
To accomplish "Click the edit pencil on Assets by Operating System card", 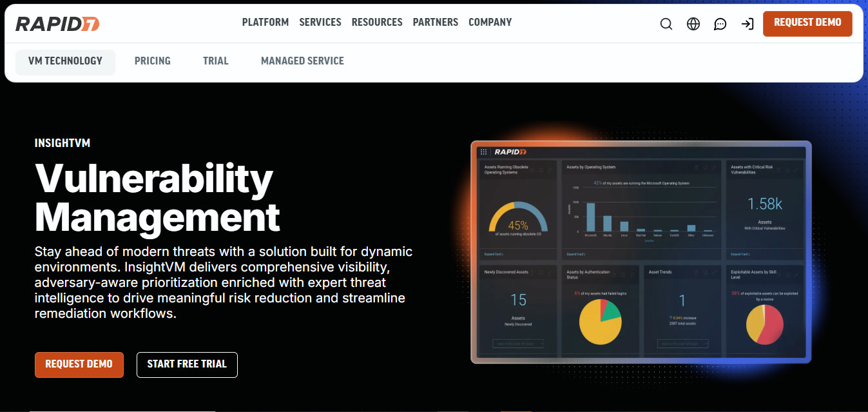I will (713, 168).
